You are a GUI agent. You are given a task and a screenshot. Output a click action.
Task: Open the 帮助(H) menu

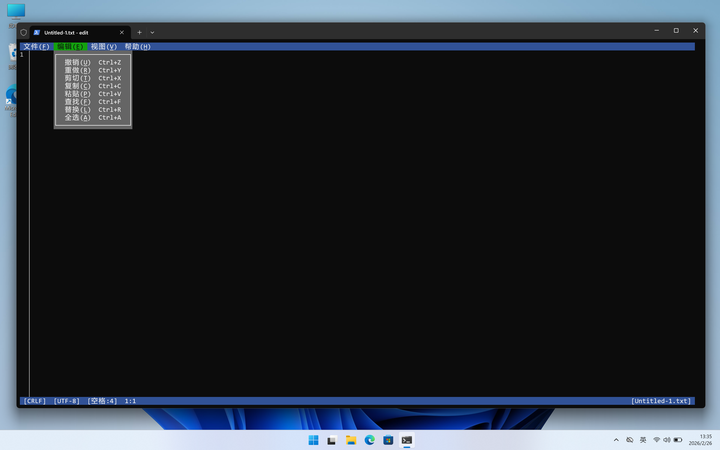tap(137, 46)
